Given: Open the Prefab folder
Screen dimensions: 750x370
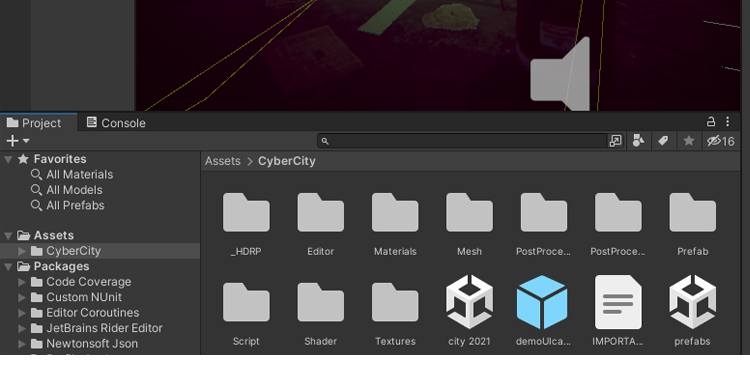Looking at the screenshot, I should tap(693, 213).
